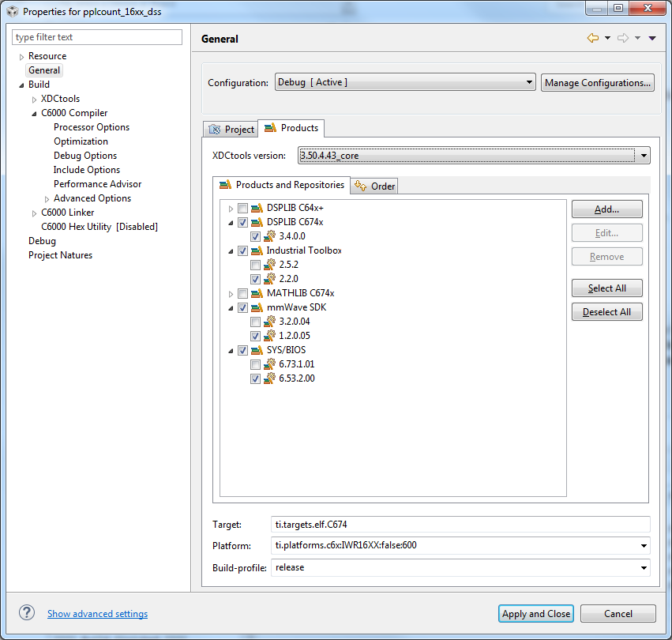
Task: Open the Configuration dropdown
Action: (405, 82)
